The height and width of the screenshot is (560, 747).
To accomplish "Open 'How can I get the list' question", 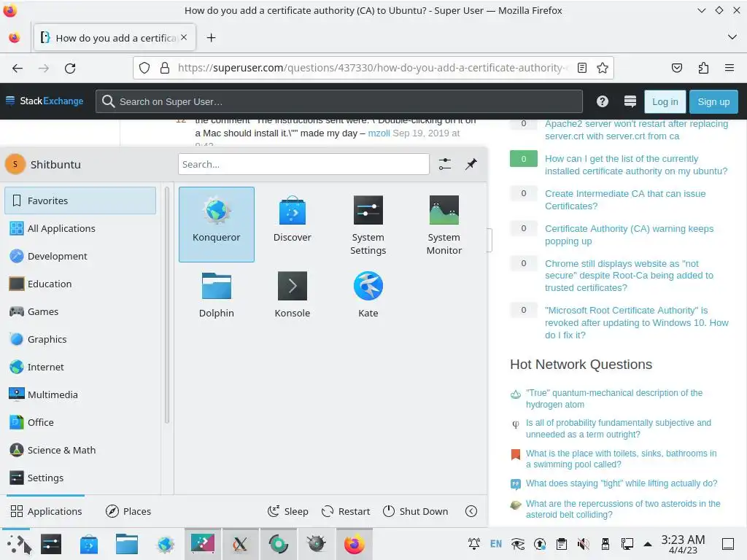I will [636, 165].
